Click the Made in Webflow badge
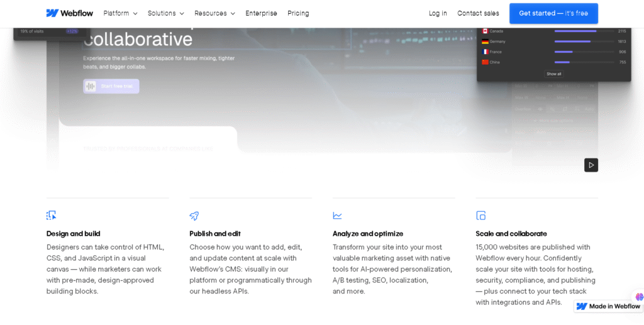This screenshot has height=325, width=644. click(608, 306)
